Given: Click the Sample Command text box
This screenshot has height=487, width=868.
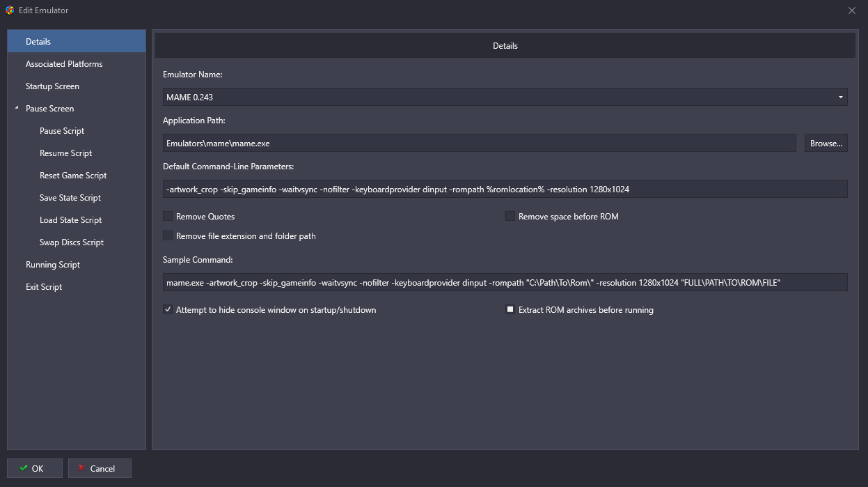Looking at the screenshot, I should [x=505, y=282].
